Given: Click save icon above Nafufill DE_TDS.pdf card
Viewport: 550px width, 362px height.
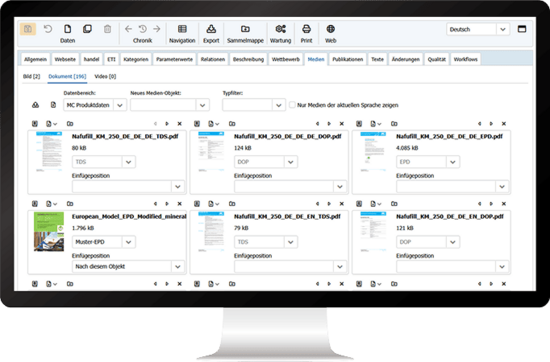Looking at the screenshot, I should tap(35, 124).
